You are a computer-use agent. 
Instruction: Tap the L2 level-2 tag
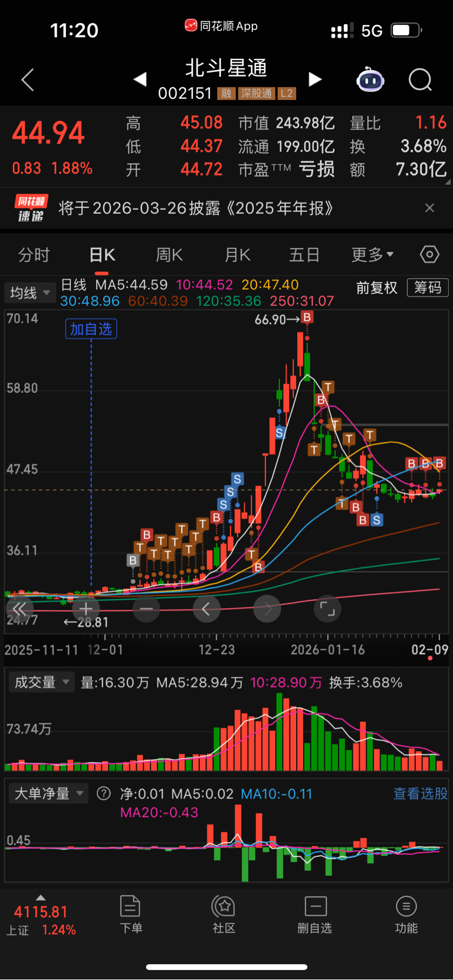pos(287,93)
